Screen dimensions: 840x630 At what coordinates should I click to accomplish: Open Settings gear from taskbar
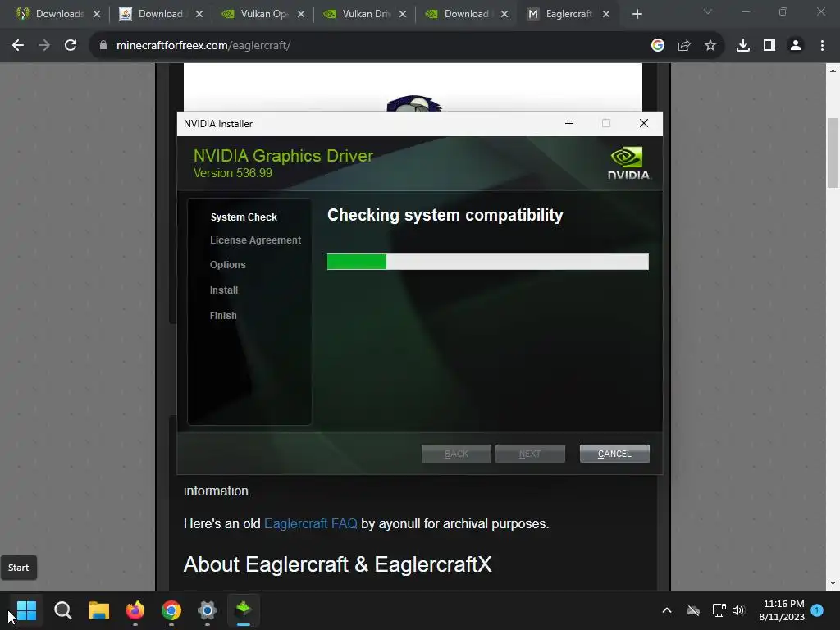(208, 610)
